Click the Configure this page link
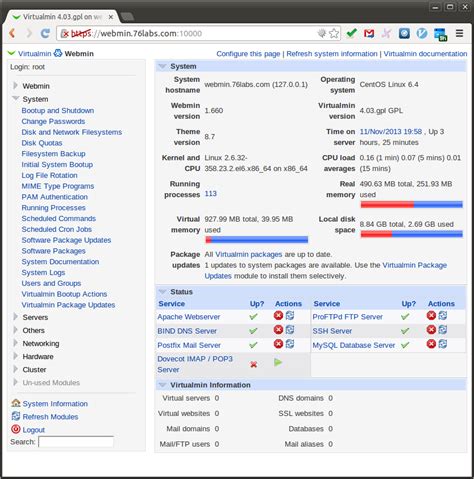The image size is (474, 479). click(248, 54)
